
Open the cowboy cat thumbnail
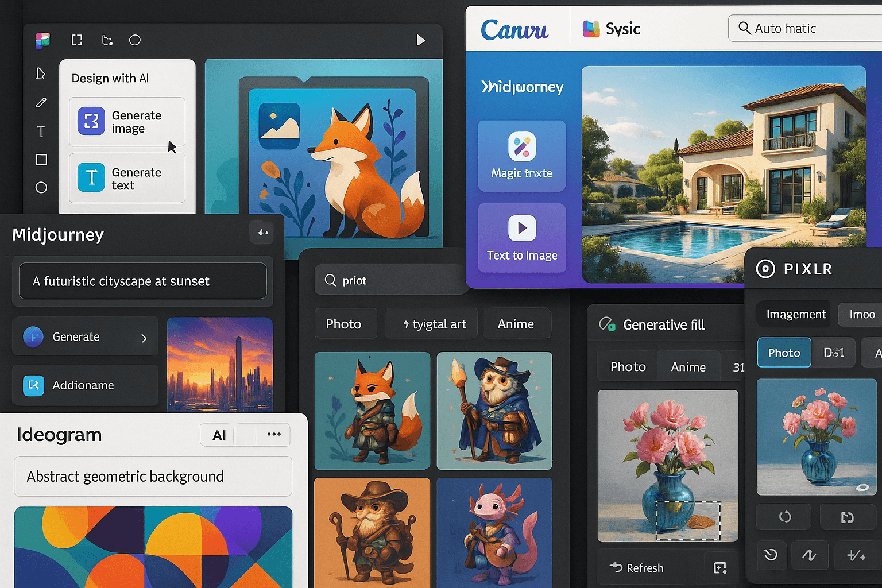[x=372, y=532]
